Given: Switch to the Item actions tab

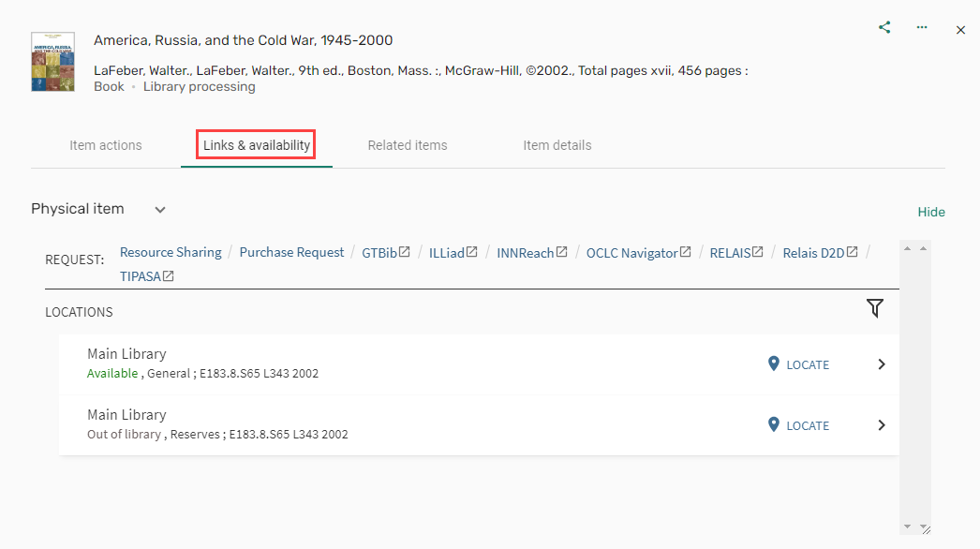Looking at the screenshot, I should [x=106, y=145].
